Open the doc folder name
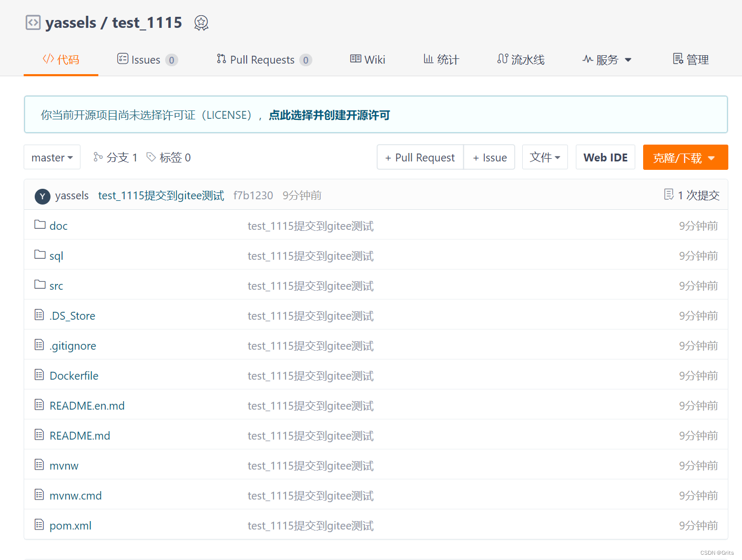Screen dimensions: 742x560 pyautogui.click(x=58, y=226)
